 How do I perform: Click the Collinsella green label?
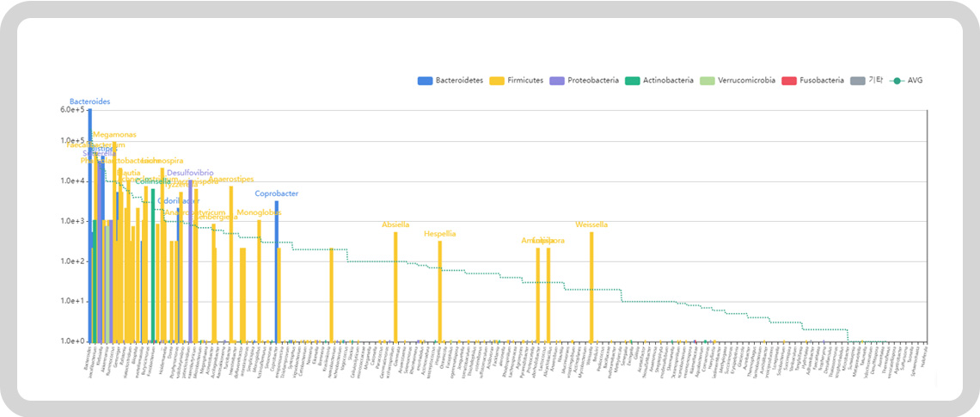[153, 181]
